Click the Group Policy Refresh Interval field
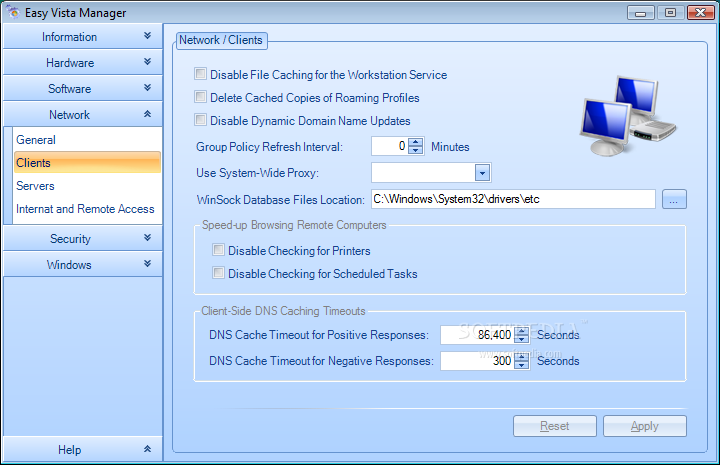This screenshot has height=465, width=720. (390, 146)
